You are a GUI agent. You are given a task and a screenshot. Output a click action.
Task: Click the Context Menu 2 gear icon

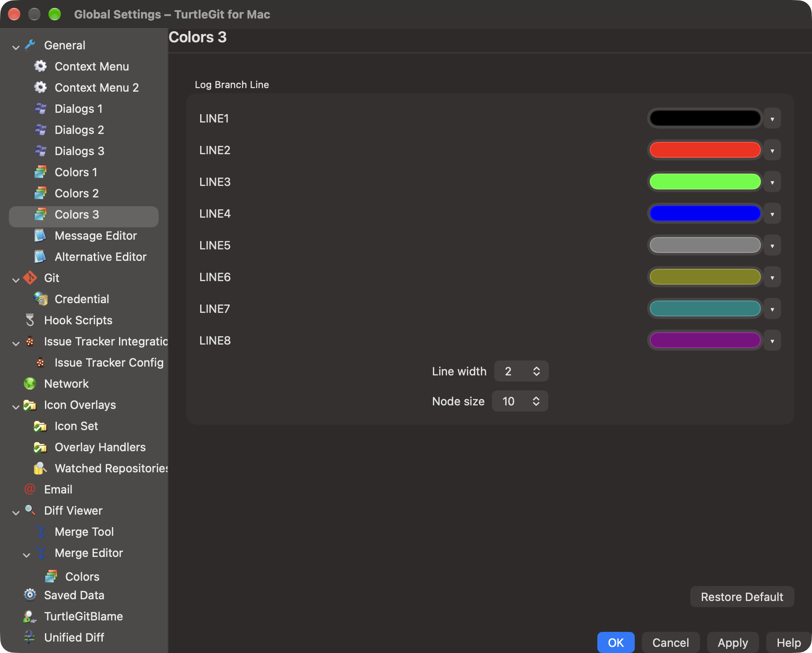coord(41,87)
